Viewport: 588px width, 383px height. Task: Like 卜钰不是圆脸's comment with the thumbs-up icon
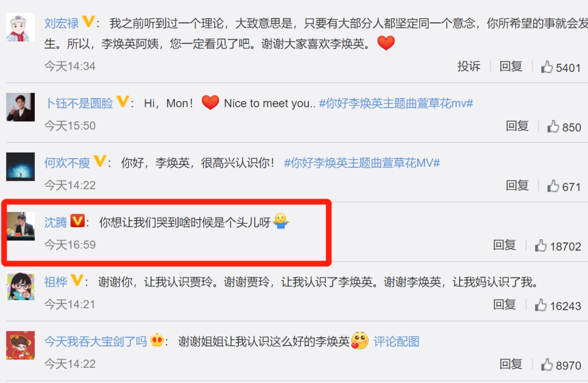tap(553, 127)
